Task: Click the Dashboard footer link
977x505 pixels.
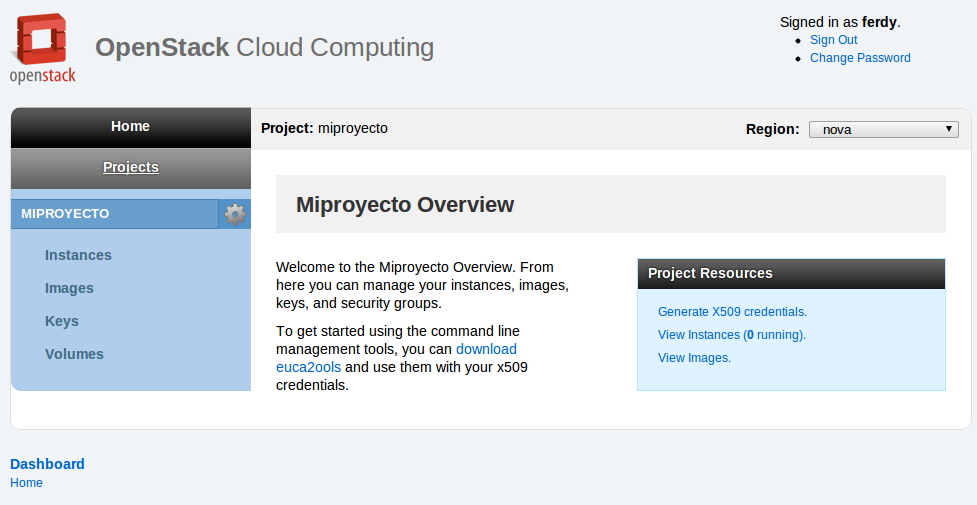Action: 47,464
